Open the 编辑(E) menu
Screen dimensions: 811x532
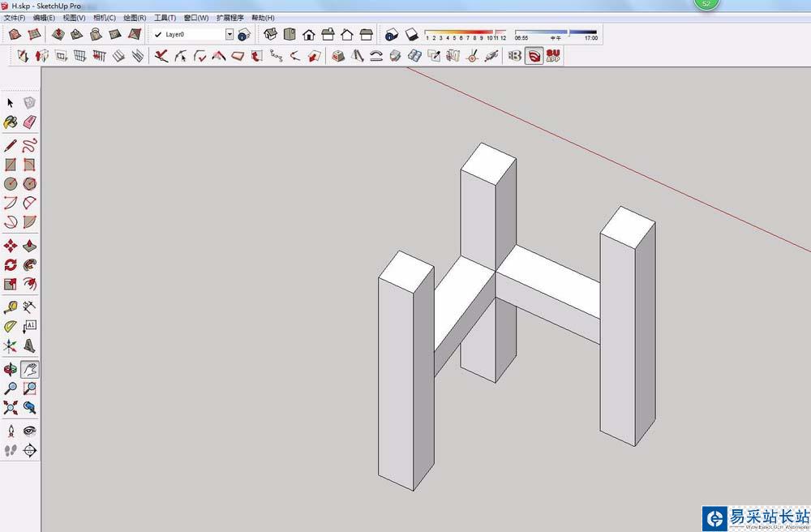[x=44, y=18]
